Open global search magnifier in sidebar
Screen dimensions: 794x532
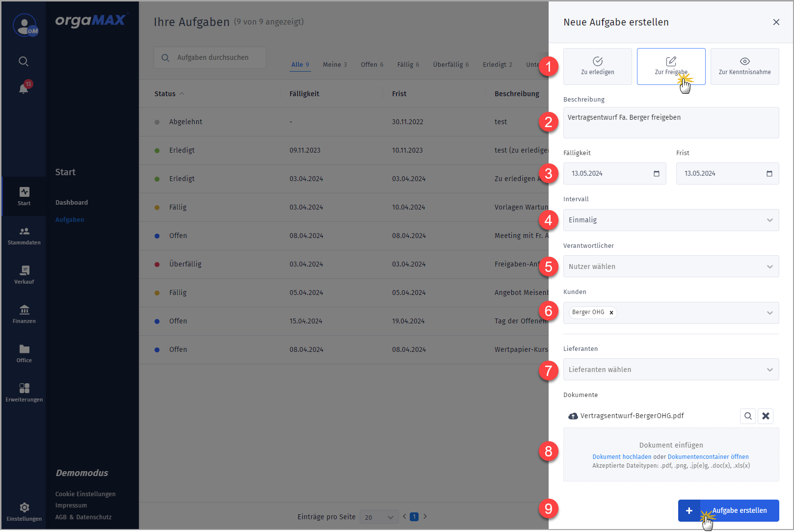point(24,61)
